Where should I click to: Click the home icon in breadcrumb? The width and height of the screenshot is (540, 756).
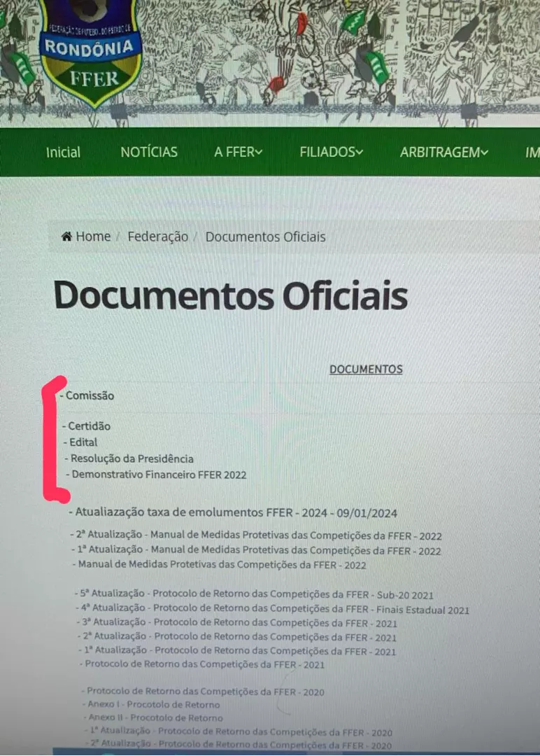coord(67,237)
